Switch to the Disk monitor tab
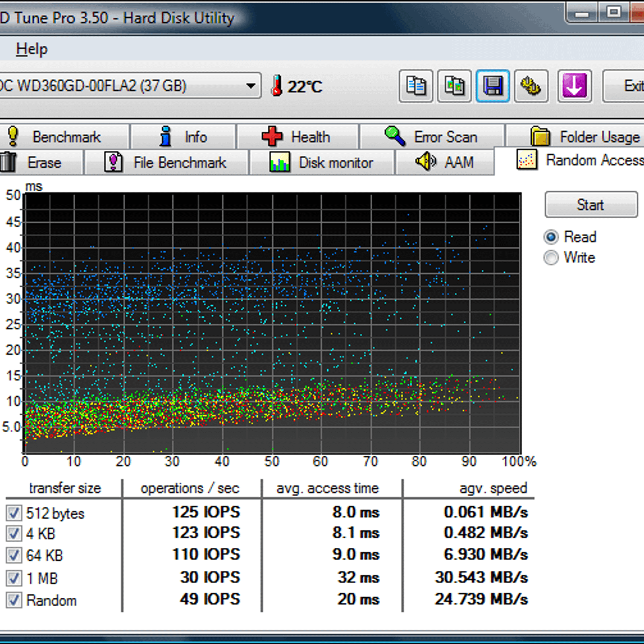Screen dimensions: 644x644 [322, 163]
